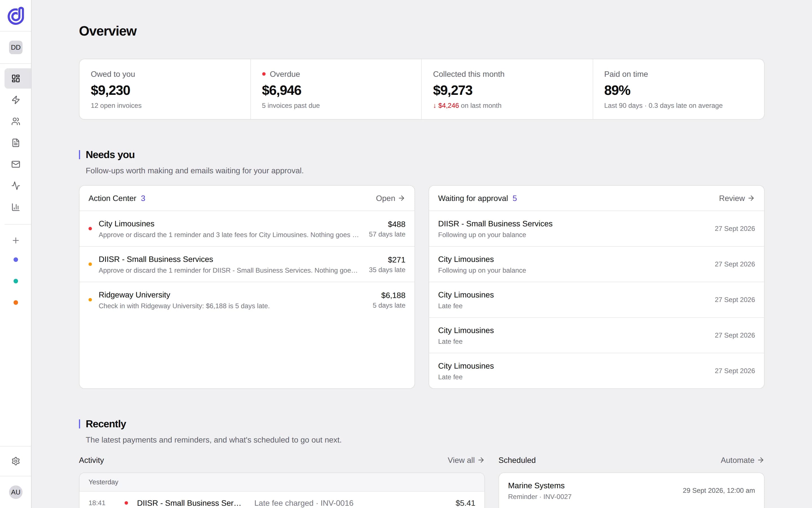Image resolution: width=812 pixels, height=508 pixels.
Task: Select the teal dot in sidebar
Action: pyautogui.click(x=16, y=281)
